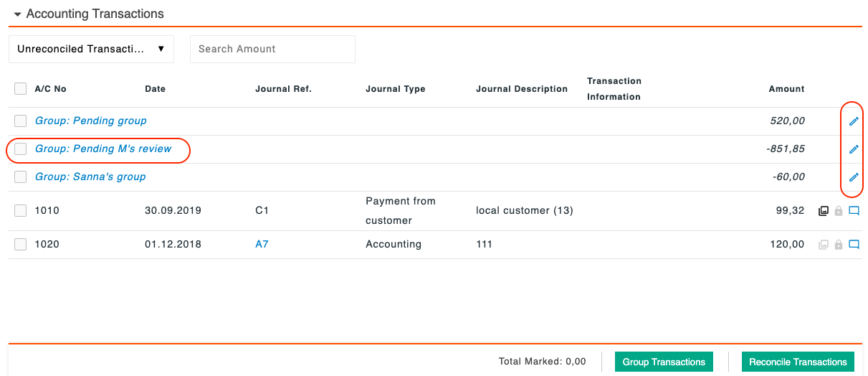
Task: Click lock icon on row 1010
Action: pos(839,211)
